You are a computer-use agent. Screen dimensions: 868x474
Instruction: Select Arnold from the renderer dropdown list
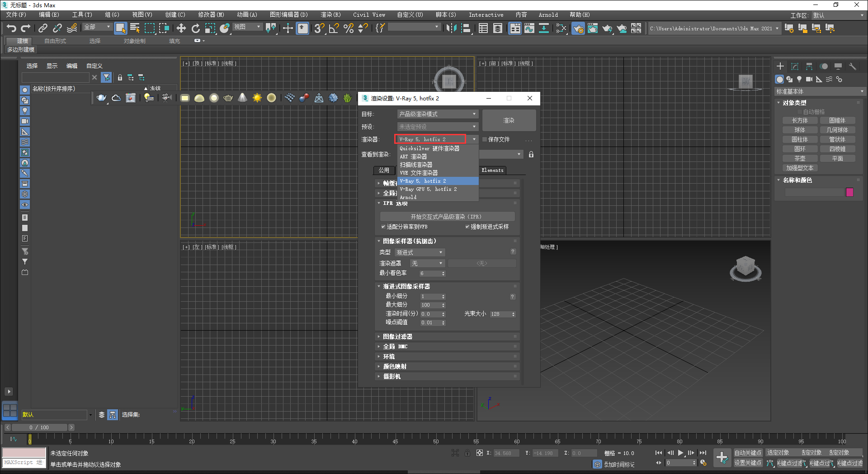coord(408,197)
